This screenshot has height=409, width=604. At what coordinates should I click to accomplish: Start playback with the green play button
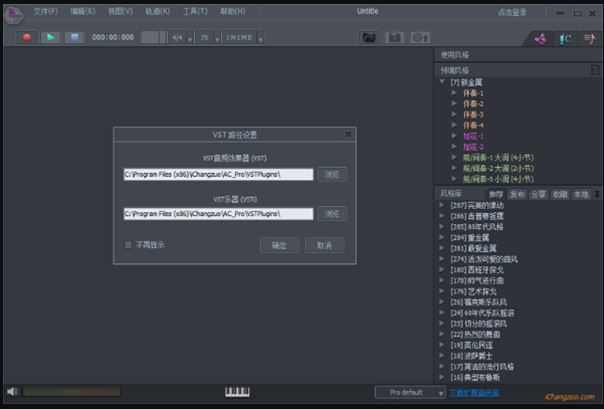click(50, 37)
